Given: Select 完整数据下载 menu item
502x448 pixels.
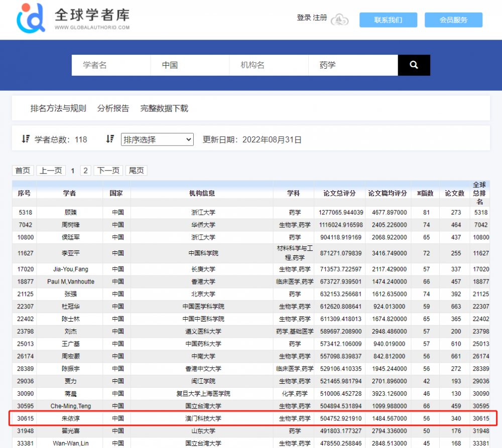Looking at the screenshot, I should coord(164,108).
